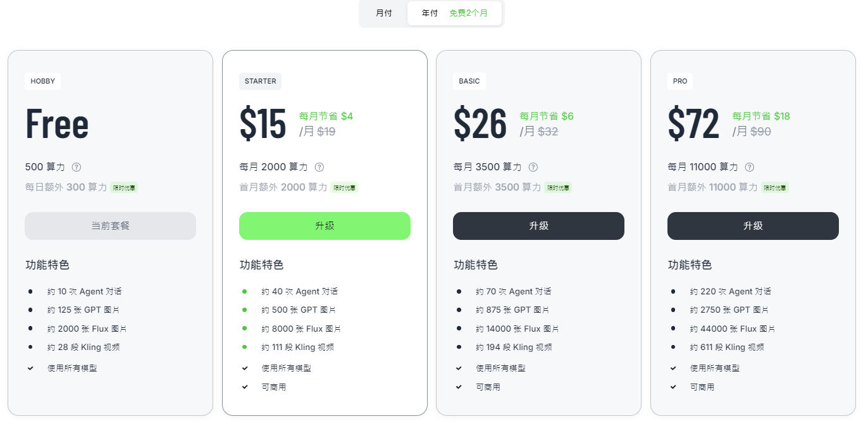Upgrade to the Basic plan
This screenshot has width=868, height=426.
538,226
